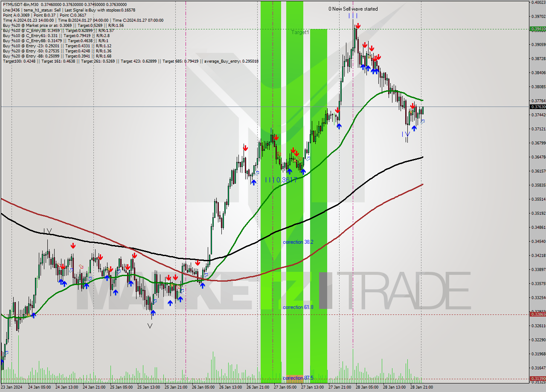Select the 'Buy %20 @ Entry -88' line

click(x=57, y=56)
